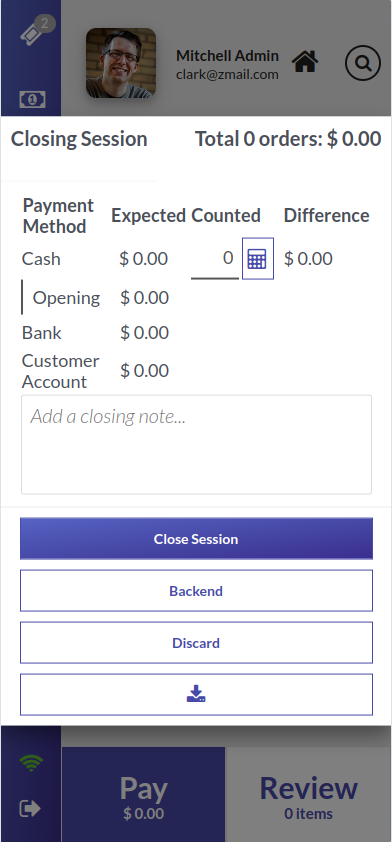This screenshot has width=392, height=842.
Task: Click the download sales report icon button
Action: pyautogui.click(x=197, y=694)
